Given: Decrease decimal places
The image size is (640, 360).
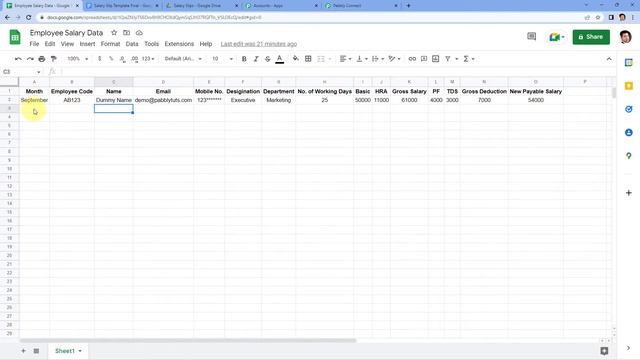Looking at the screenshot, I should point(122,59).
